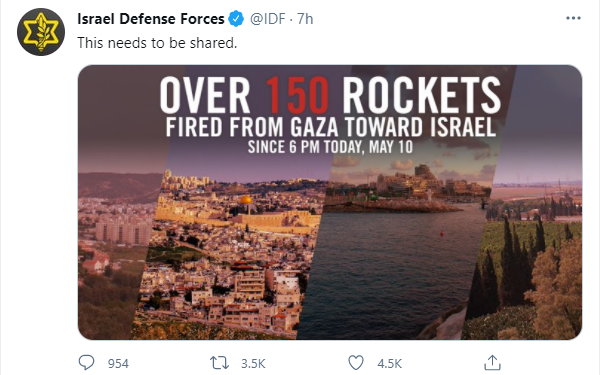Click the @IDF handle
The width and height of the screenshot is (600, 375).
click(x=267, y=19)
